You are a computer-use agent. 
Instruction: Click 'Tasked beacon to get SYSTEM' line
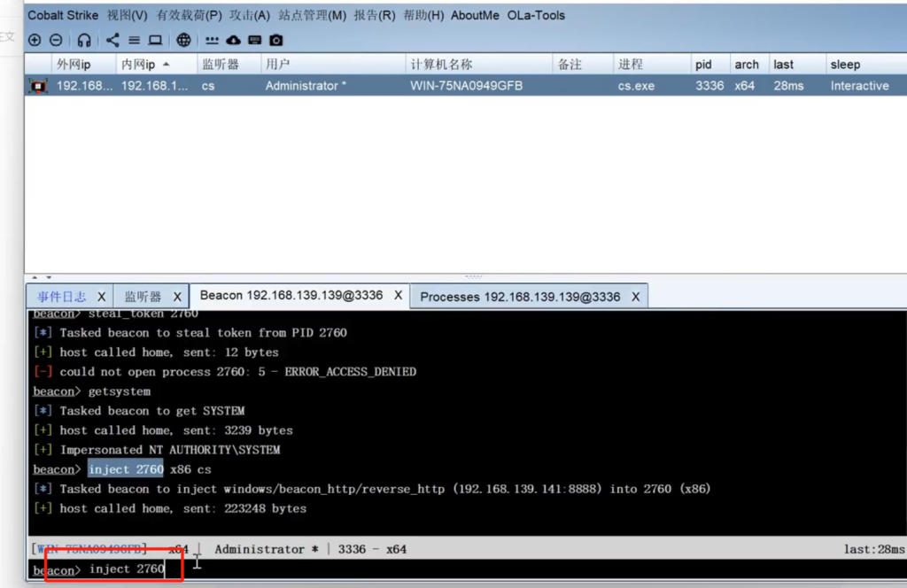[x=139, y=411]
